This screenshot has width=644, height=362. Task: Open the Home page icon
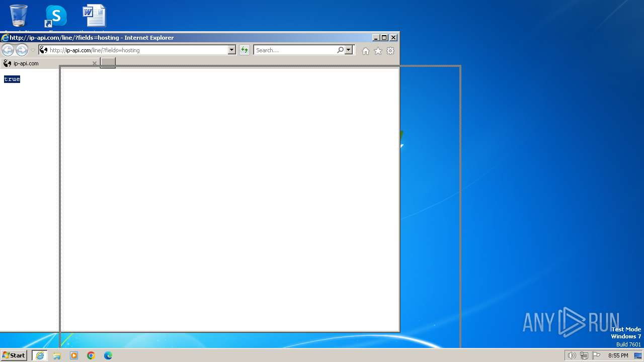(x=366, y=51)
